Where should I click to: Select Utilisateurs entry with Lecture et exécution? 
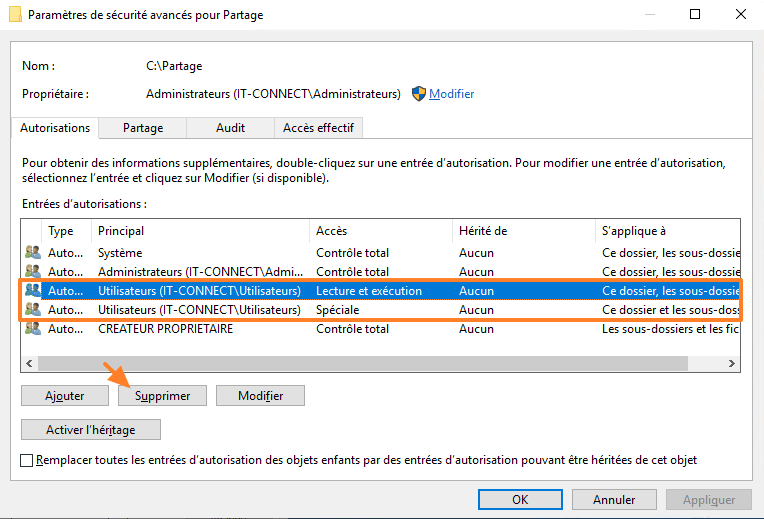(x=381, y=290)
